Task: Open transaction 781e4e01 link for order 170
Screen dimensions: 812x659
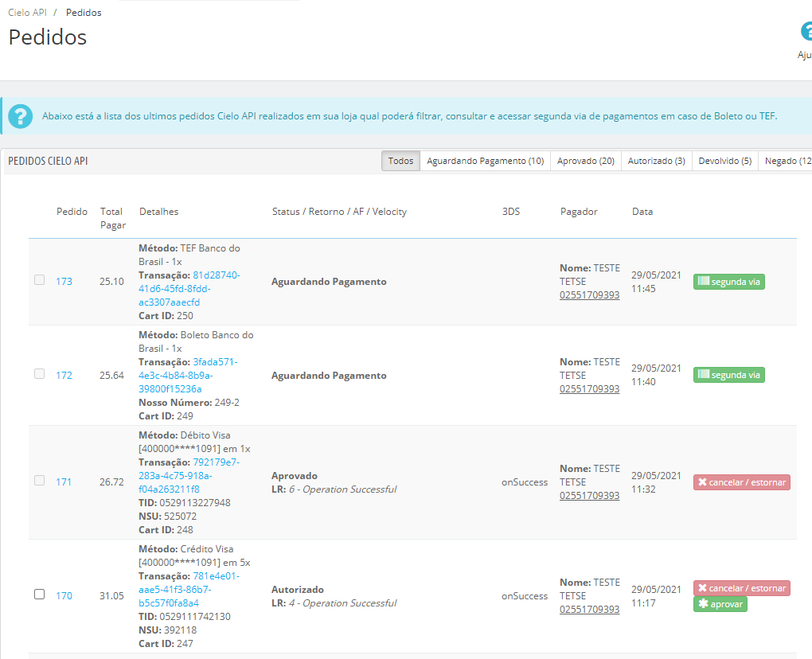Action: 189,590
